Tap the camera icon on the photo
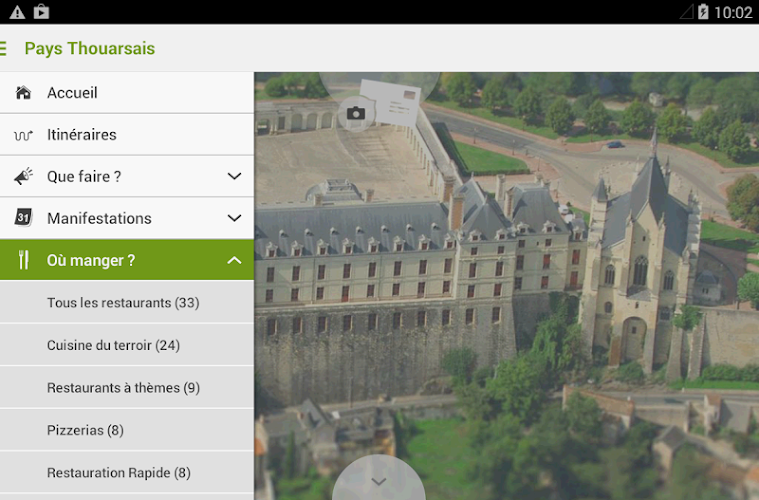This screenshot has width=759, height=500. (356, 113)
